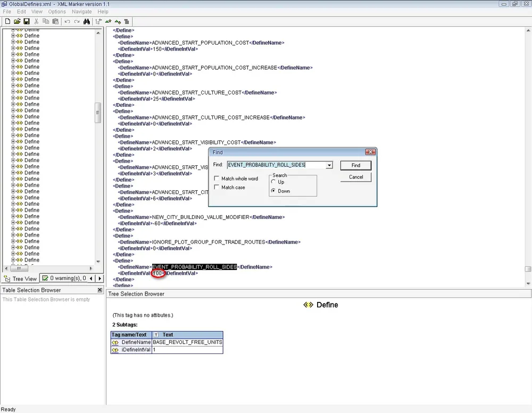
Task: Save the document with the floppy disk icon
Action: pyautogui.click(x=26, y=21)
